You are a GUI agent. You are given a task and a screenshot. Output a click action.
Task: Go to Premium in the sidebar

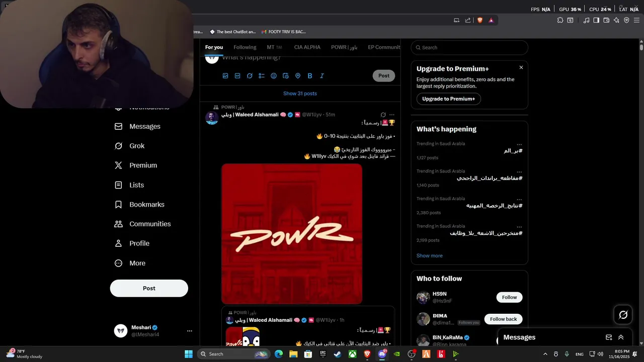point(136,165)
